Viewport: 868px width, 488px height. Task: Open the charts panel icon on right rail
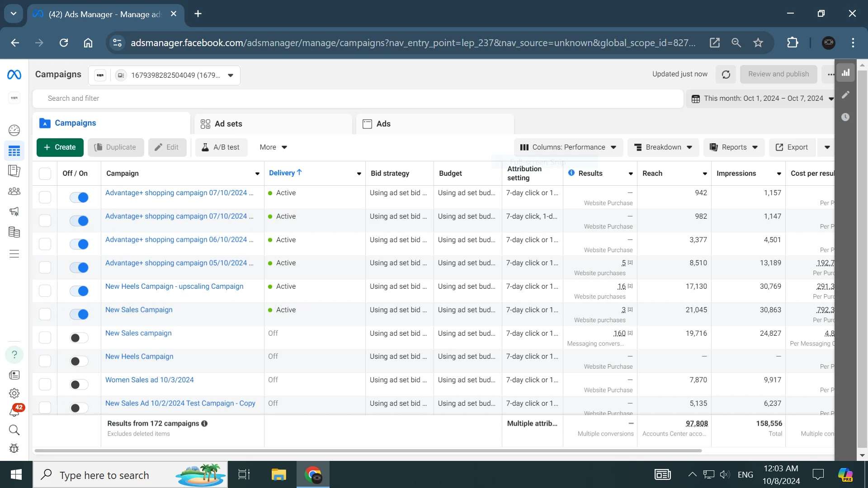pos(845,73)
